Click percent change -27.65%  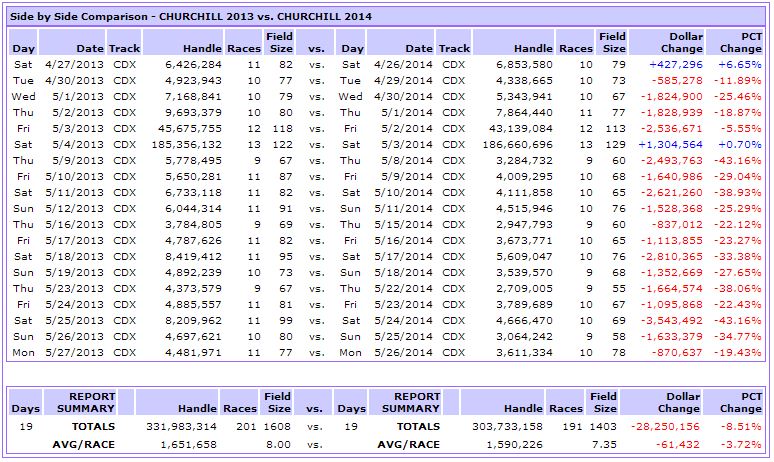(737, 273)
